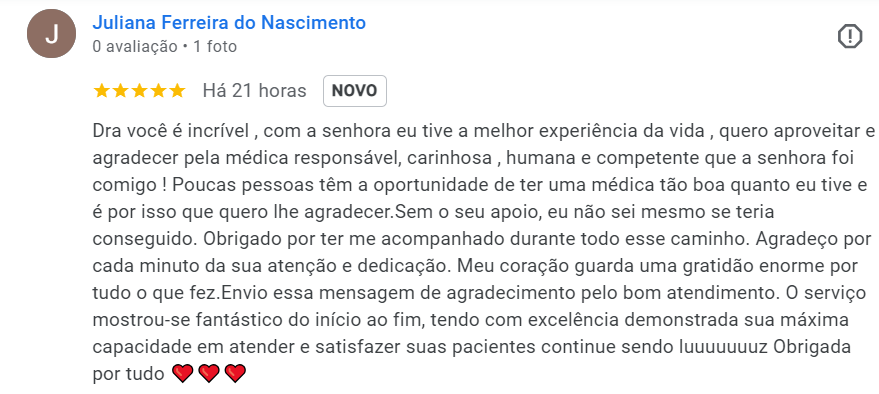Viewport: 879px width, 394px height.
Task: Click the opening word "Dra" of the review
Action: coord(108,132)
